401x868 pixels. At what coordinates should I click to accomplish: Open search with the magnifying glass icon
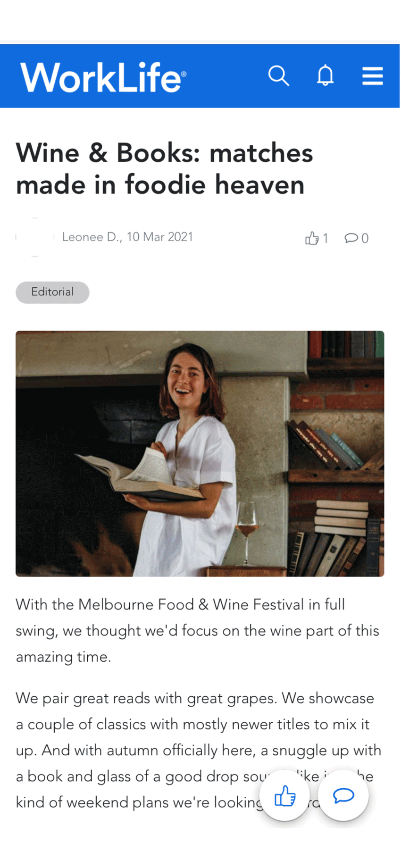278,75
